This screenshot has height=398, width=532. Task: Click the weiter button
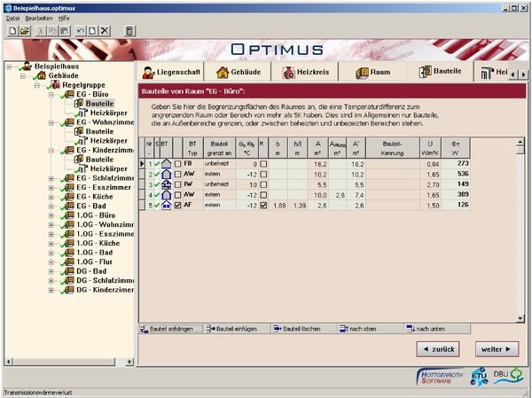pyautogui.click(x=497, y=349)
